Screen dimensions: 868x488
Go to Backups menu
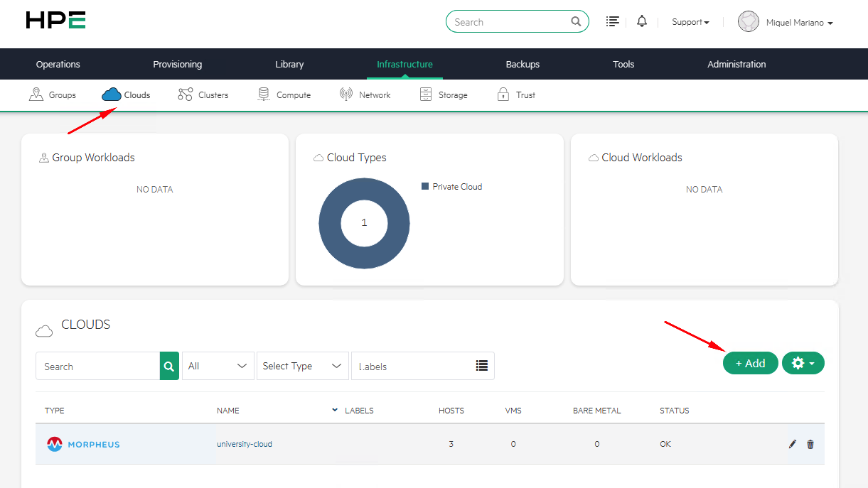click(523, 64)
